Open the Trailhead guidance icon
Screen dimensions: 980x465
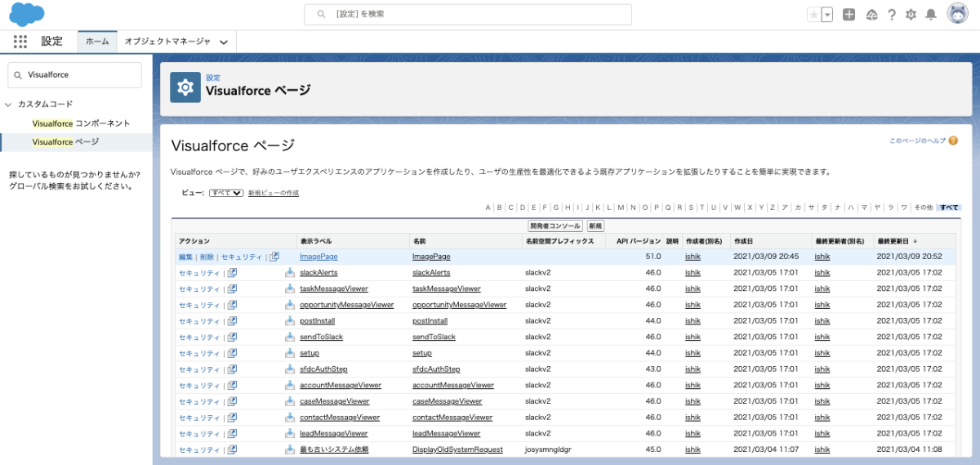click(x=871, y=14)
